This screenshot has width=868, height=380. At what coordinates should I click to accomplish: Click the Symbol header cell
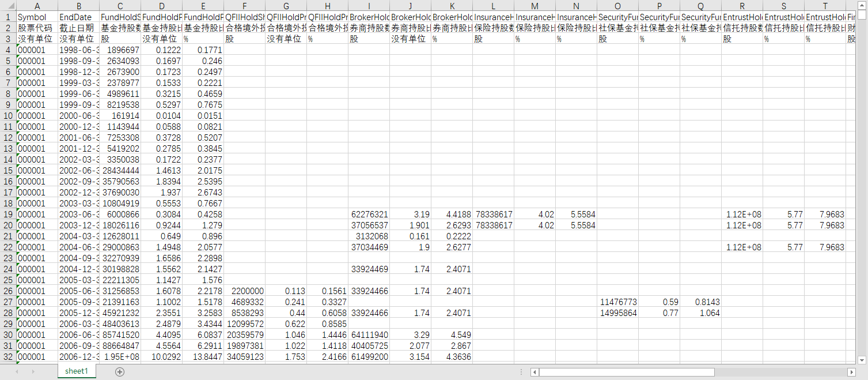click(37, 17)
